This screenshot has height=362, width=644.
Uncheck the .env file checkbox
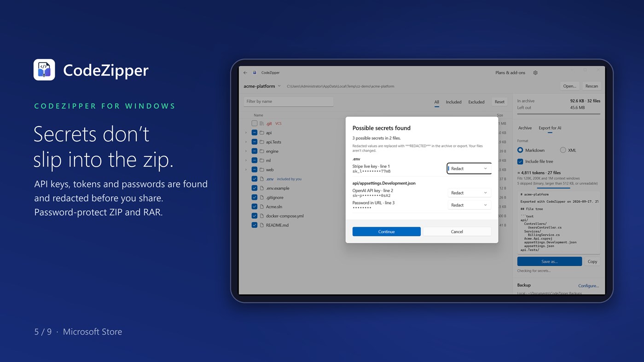click(x=254, y=179)
